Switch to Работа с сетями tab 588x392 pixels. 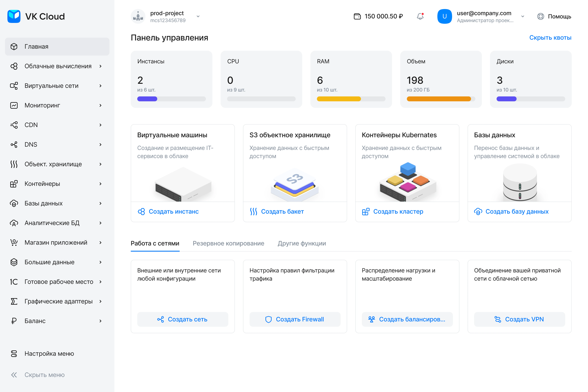pyautogui.click(x=155, y=243)
